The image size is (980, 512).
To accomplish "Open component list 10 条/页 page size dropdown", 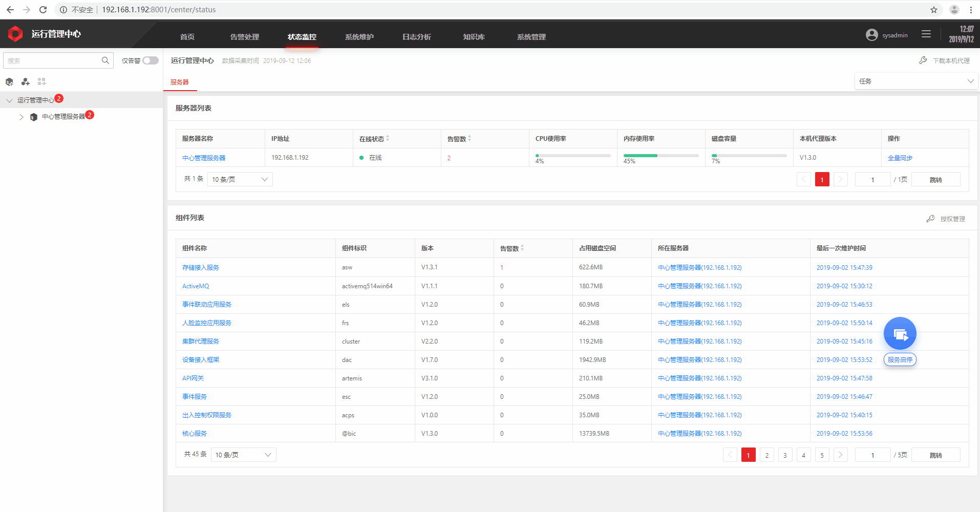I will click(243, 455).
